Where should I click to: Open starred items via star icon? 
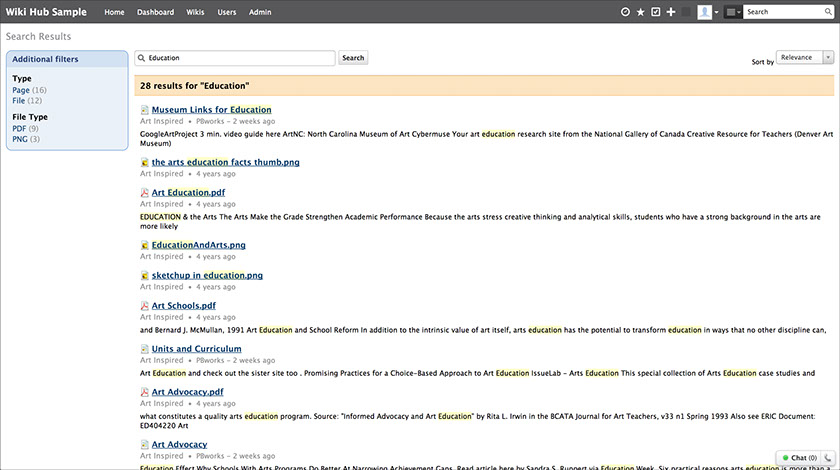(x=641, y=12)
